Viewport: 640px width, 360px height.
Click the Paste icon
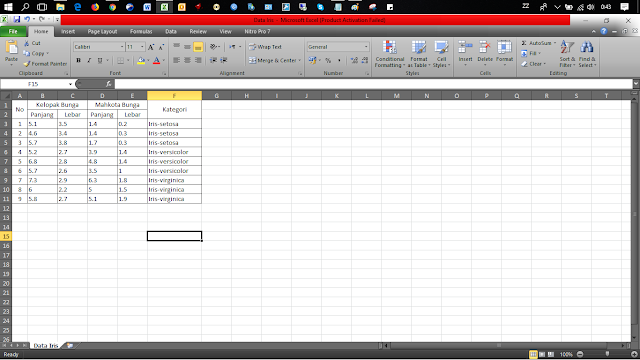tap(11, 48)
